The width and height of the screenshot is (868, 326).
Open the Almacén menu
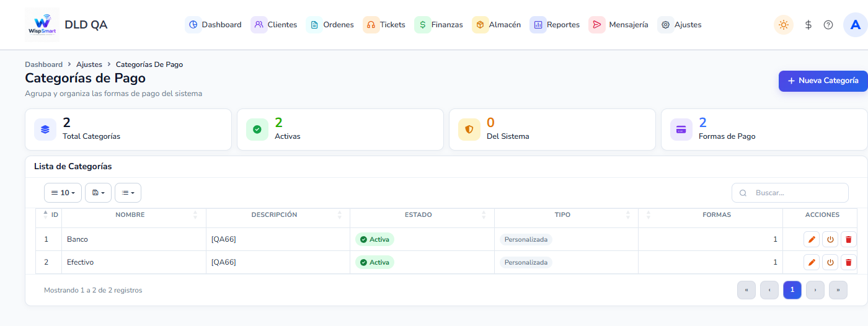(497, 25)
